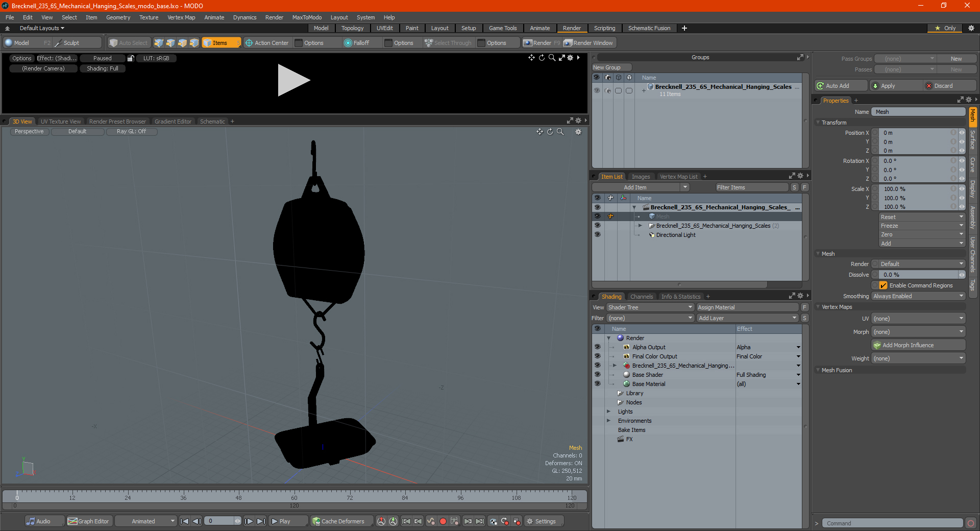Open mesh Render Default dropdown

point(922,264)
